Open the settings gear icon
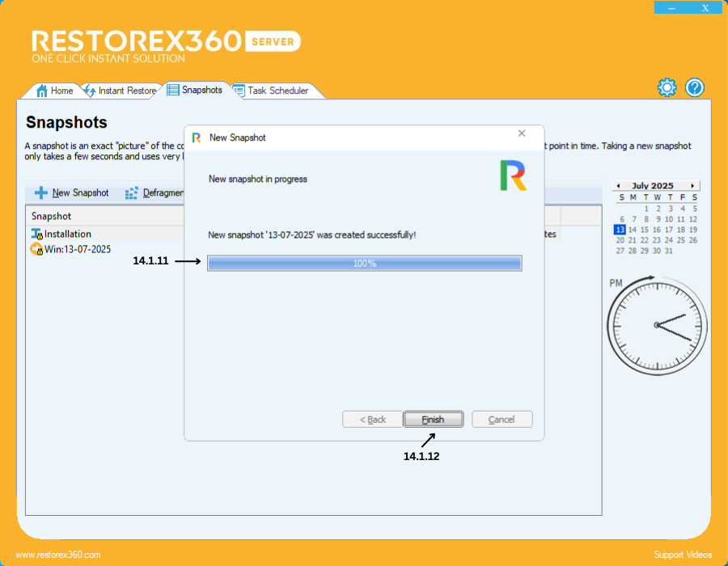The height and width of the screenshot is (566, 728). pyautogui.click(x=667, y=87)
